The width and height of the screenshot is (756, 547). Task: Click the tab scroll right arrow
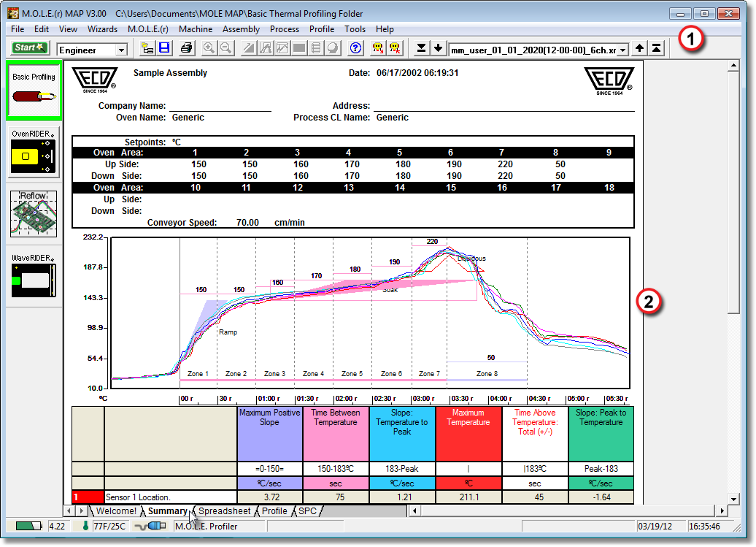tap(82, 510)
